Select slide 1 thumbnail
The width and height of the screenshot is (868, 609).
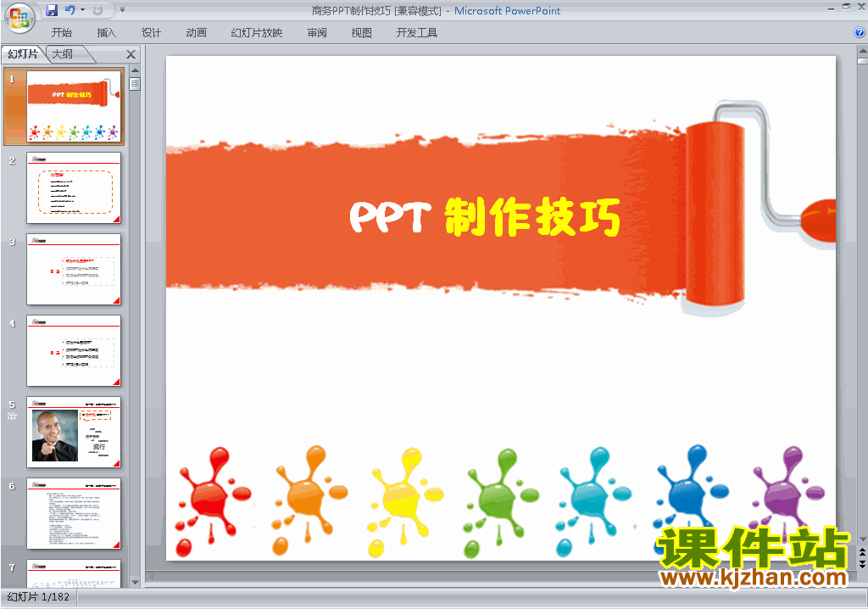tap(74, 106)
